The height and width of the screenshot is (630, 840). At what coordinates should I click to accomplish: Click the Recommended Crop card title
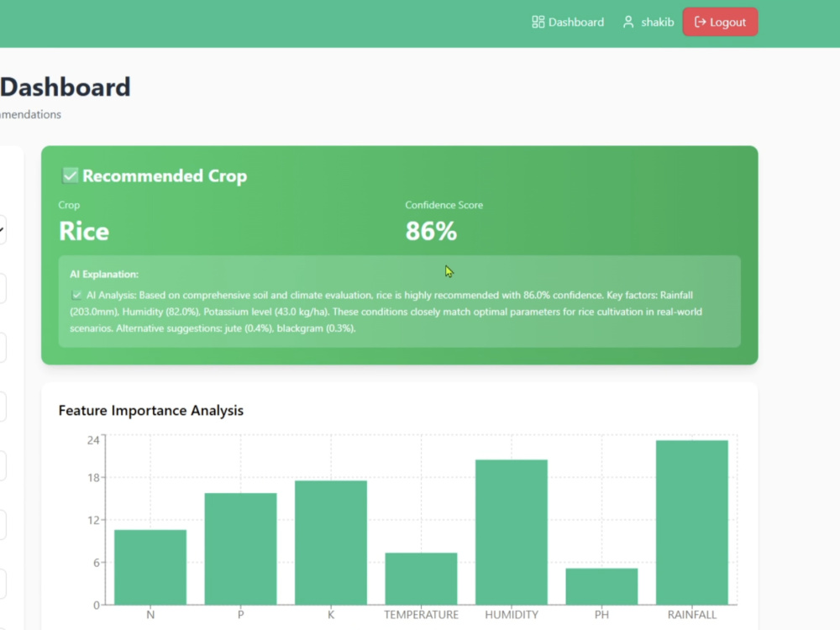click(165, 176)
